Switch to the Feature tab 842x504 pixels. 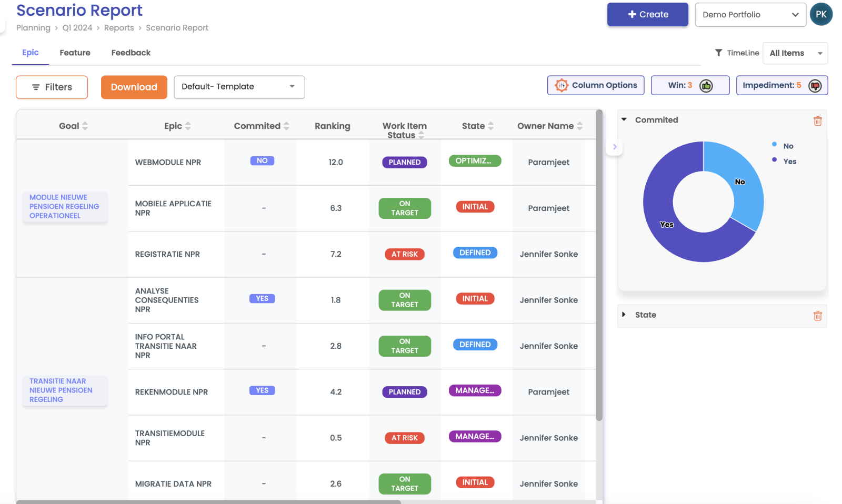(75, 53)
